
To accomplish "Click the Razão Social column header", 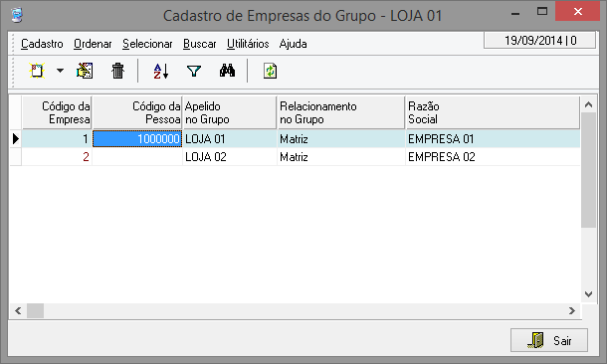I will 493,112.
